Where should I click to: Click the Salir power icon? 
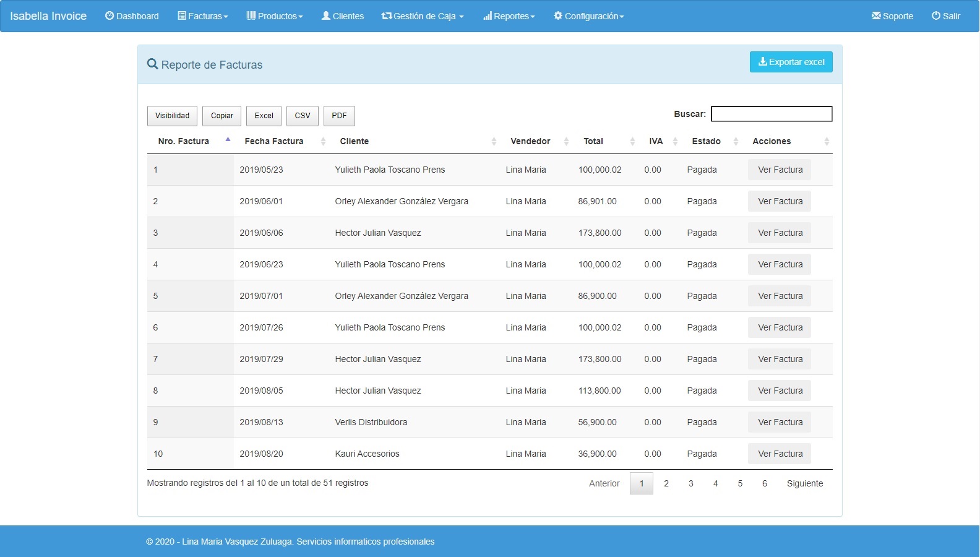[x=936, y=16]
